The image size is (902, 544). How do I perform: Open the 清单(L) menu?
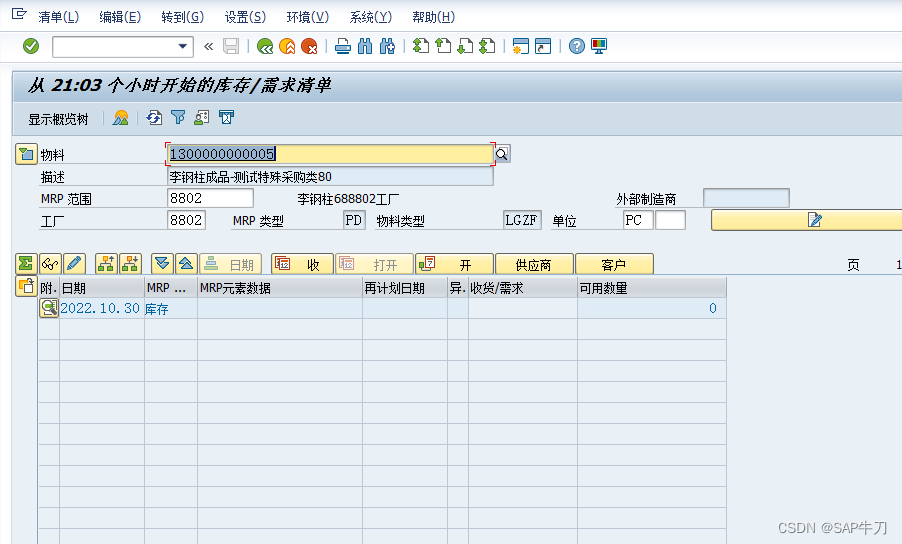click(x=58, y=17)
